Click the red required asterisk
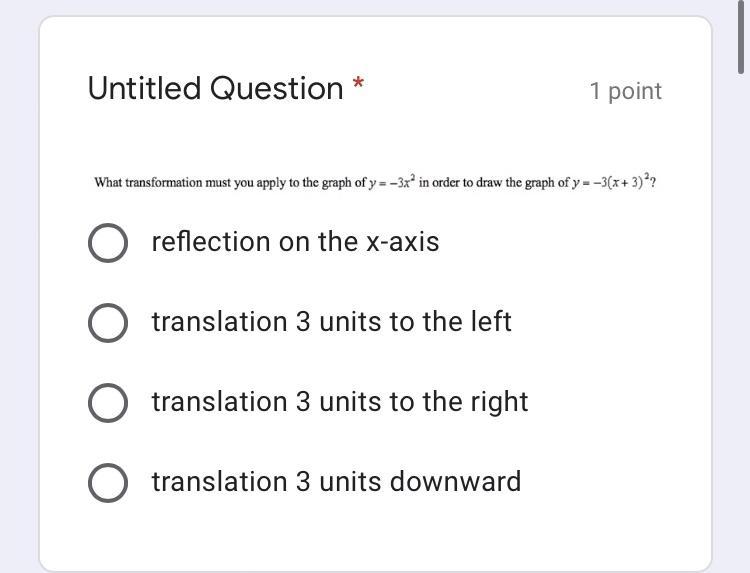The image size is (750, 573). coord(358,85)
